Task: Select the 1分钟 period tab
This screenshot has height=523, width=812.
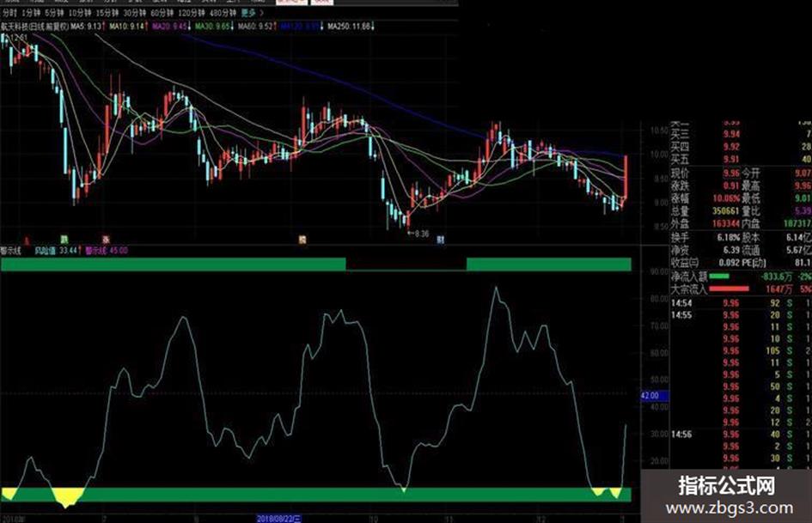Action: pyautogui.click(x=32, y=12)
